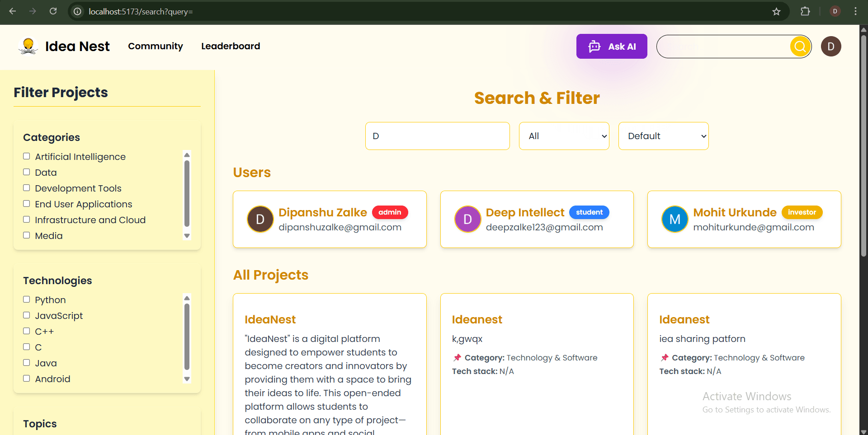Click the Idea Nest brand title
Screen dimensions: 868x435
coord(77,46)
